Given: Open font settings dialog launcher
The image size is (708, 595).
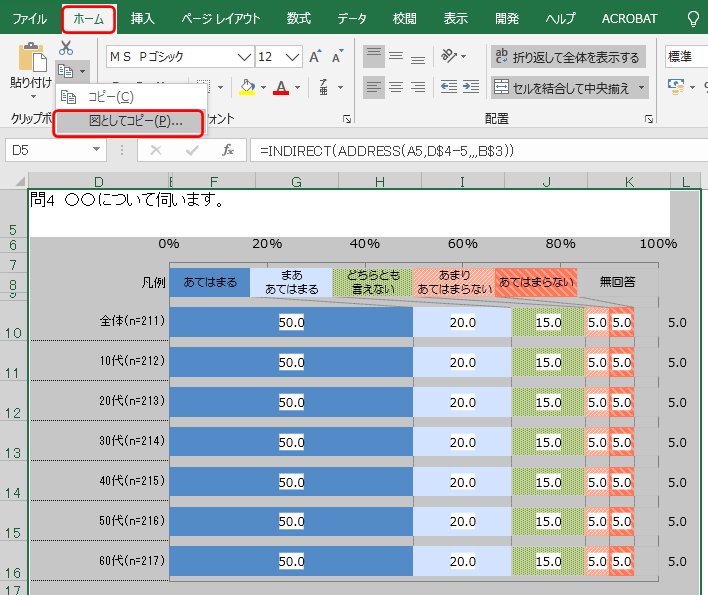Looking at the screenshot, I should point(347,119).
